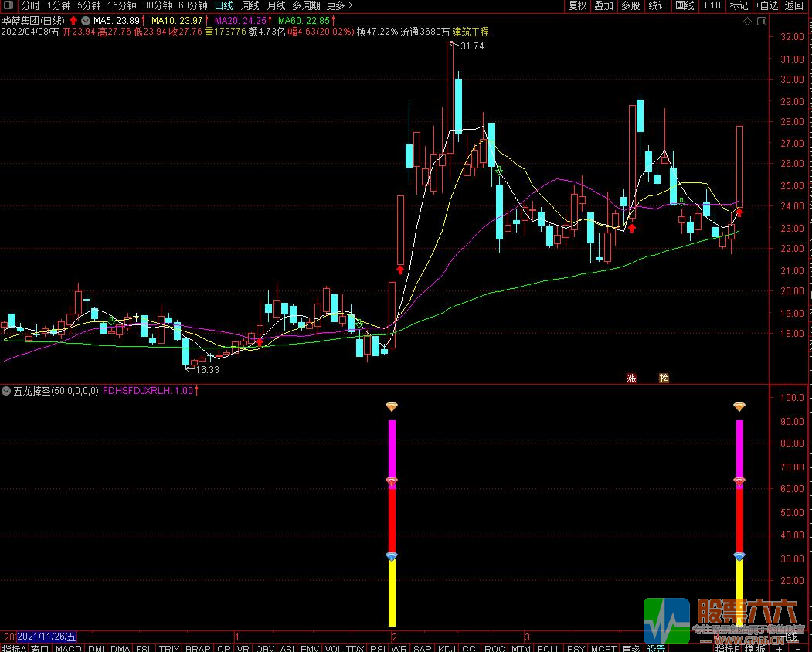Viewport: 812px width, 652px height.
Task: Open the circular menu icon beside 五龙捧圣
Action: [6, 391]
